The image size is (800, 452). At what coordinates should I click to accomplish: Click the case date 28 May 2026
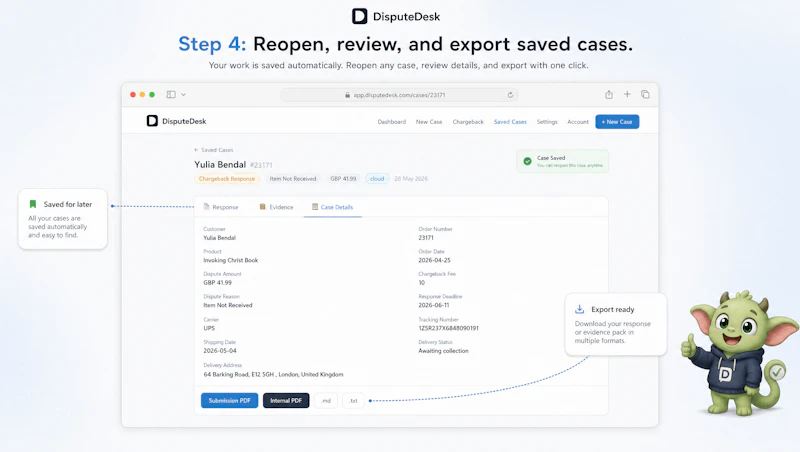pyautogui.click(x=411, y=179)
